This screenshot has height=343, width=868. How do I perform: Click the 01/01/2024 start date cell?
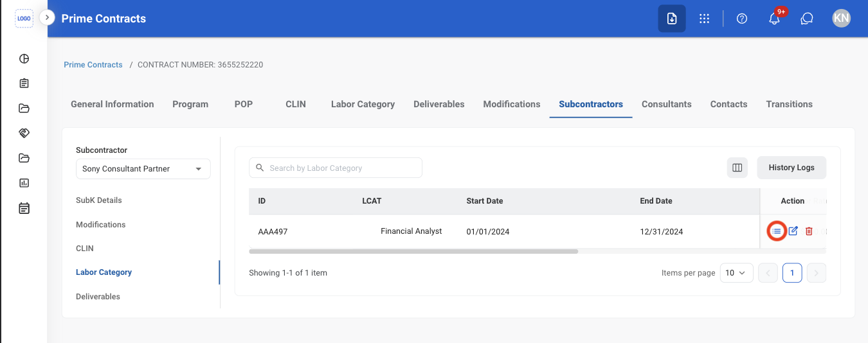point(488,232)
